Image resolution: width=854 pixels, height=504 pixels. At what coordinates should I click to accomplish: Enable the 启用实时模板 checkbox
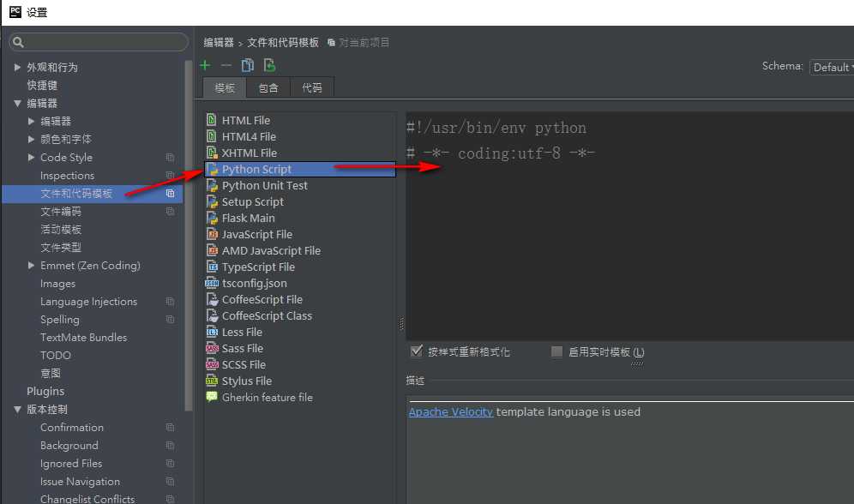click(x=556, y=351)
